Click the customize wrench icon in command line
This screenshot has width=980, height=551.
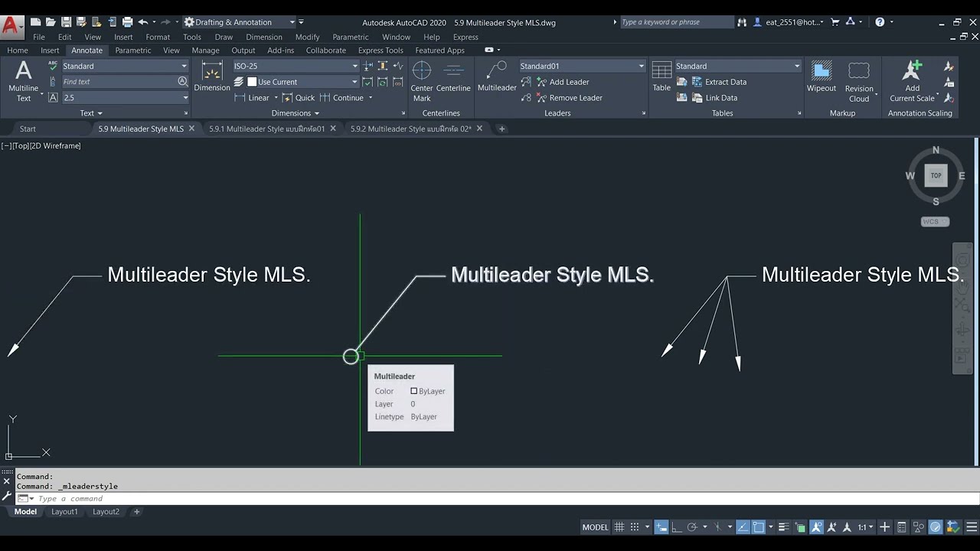click(x=7, y=495)
